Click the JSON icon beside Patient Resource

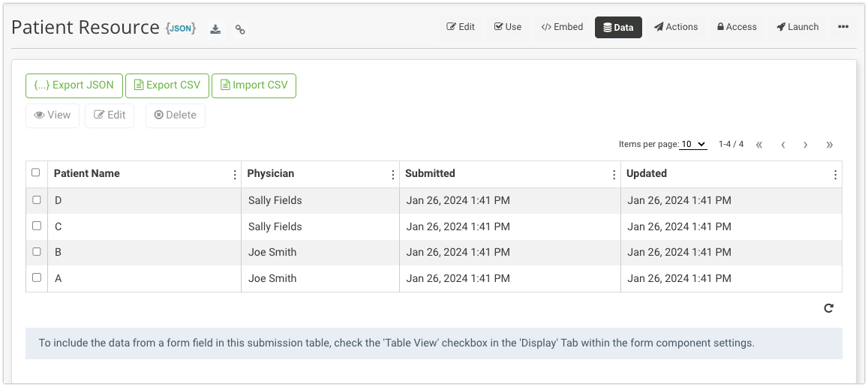[181, 28]
